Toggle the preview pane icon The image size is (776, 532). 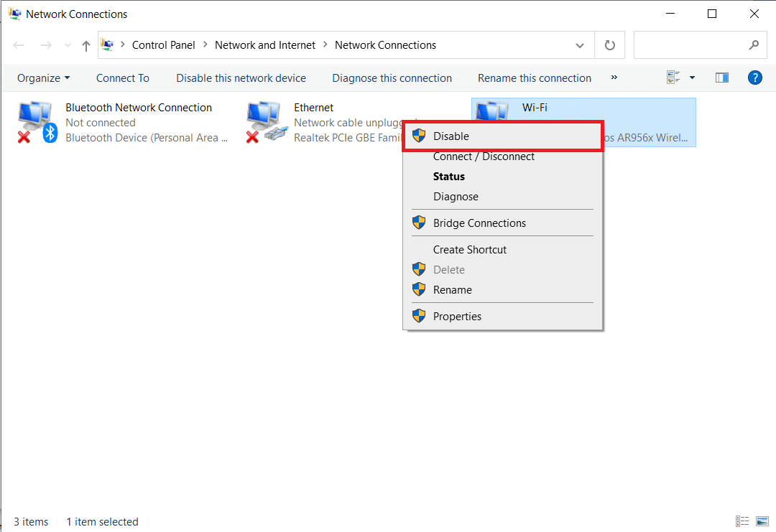(722, 78)
